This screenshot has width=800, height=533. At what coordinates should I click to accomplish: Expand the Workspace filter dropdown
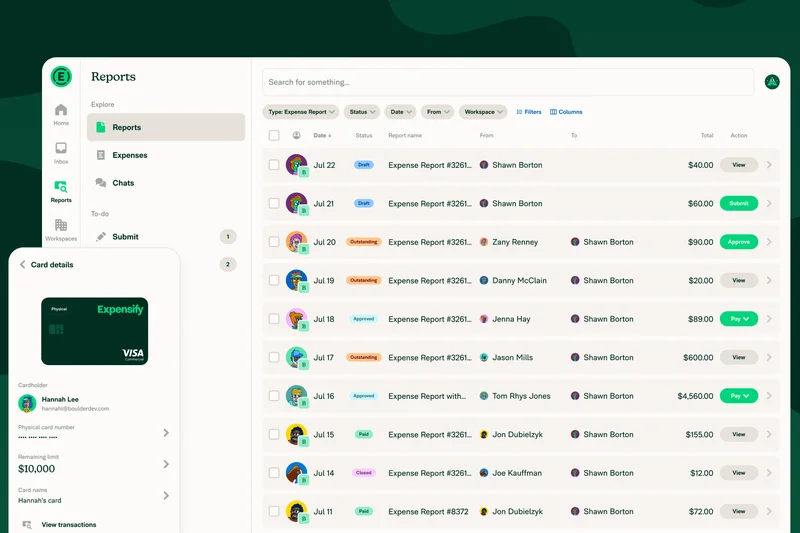click(x=484, y=112)
